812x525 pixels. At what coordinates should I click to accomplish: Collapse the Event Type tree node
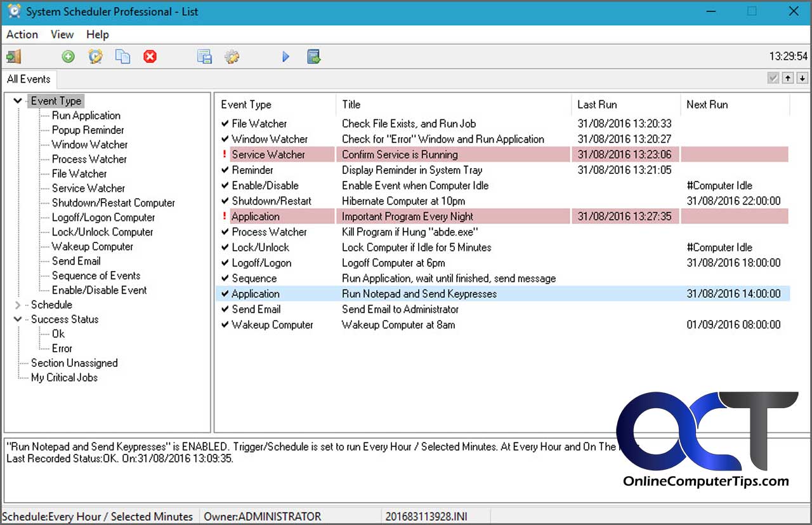(x=18, y=101)
